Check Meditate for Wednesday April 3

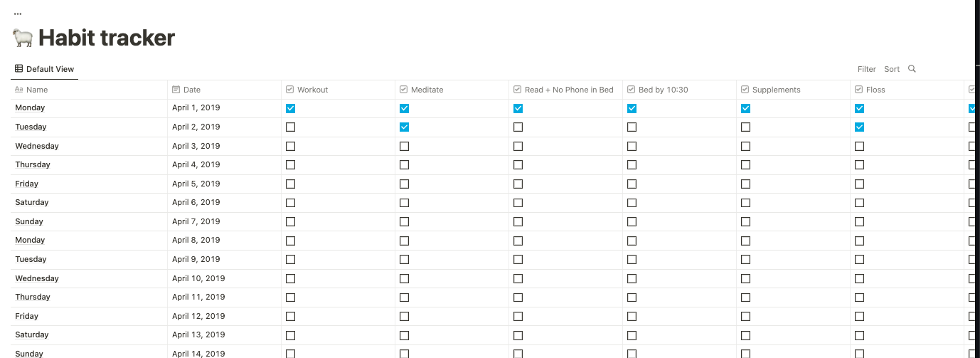pos(404,146)
